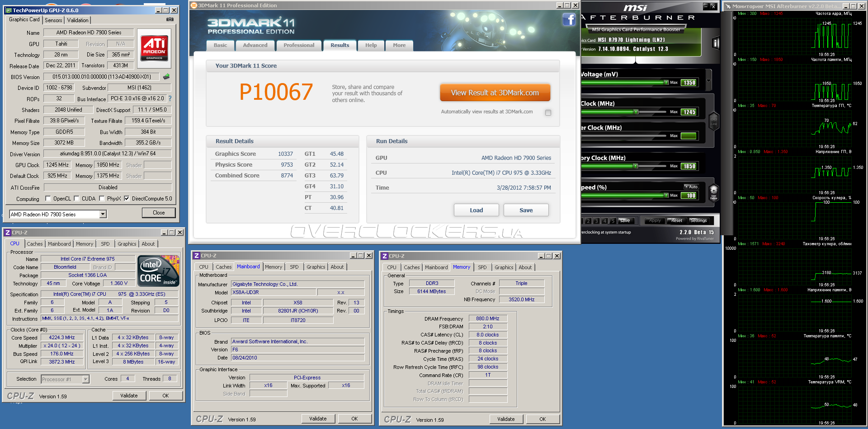Open the Caches tab in CPU-Z Mainboard window
The image size is (868, 429).
coord(223,267)
